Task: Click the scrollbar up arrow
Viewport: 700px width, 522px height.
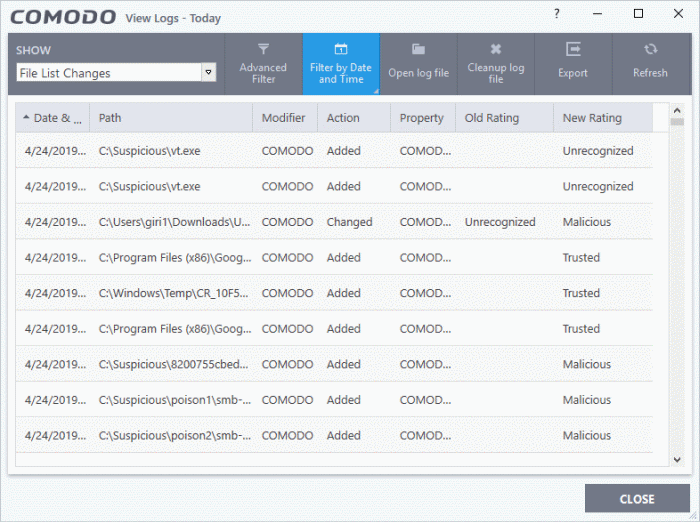Action: (677, 110)
